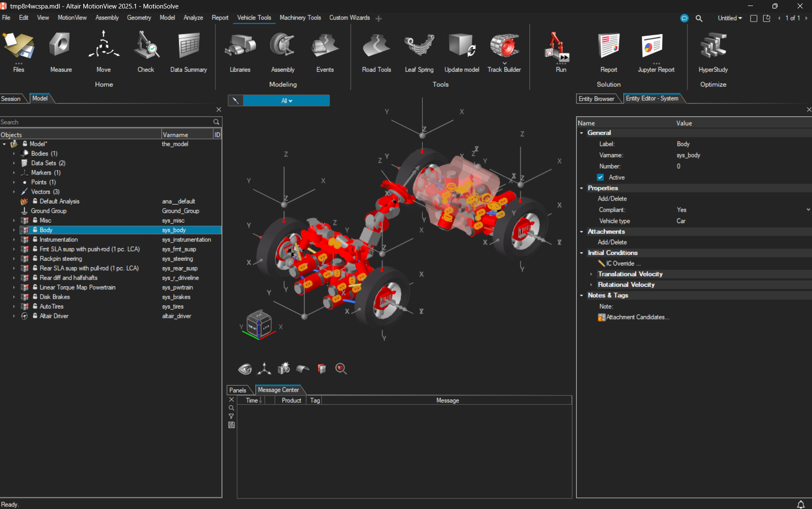Collapse the General section
Screen dimensions: 812x509
pos(582,133)
